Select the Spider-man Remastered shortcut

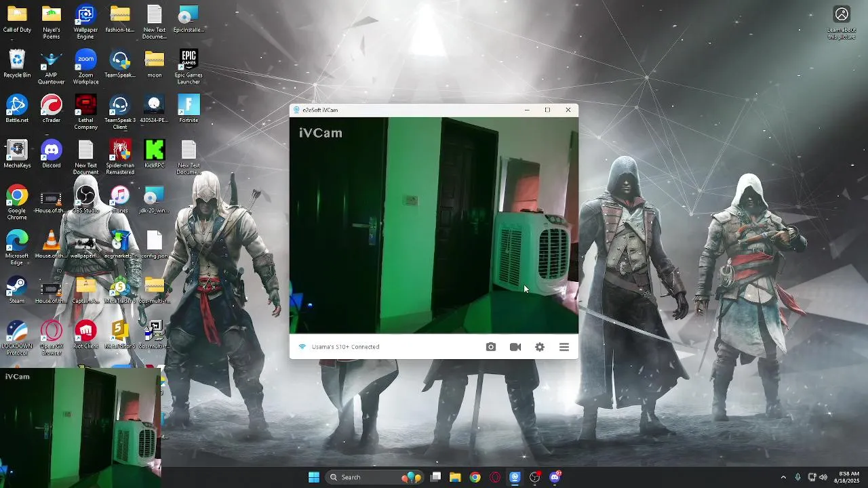click(120, 158)
